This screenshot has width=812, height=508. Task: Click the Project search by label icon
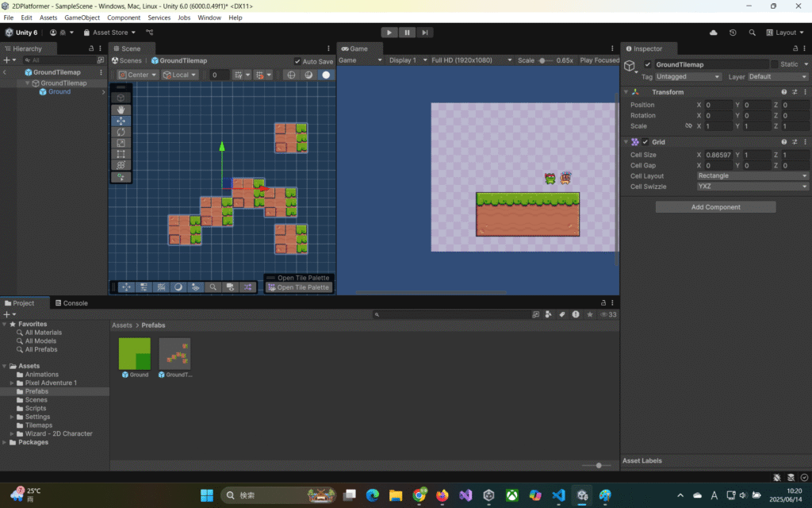click(x=562, y=314)
